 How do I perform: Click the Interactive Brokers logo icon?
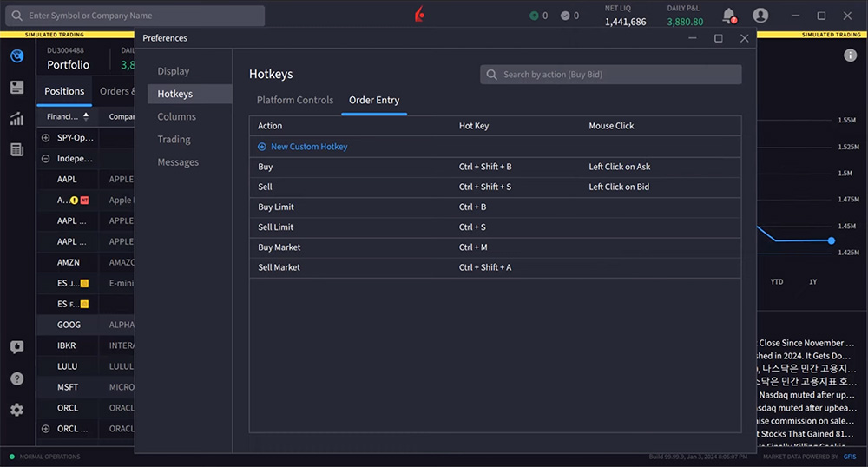pos(420,15)
